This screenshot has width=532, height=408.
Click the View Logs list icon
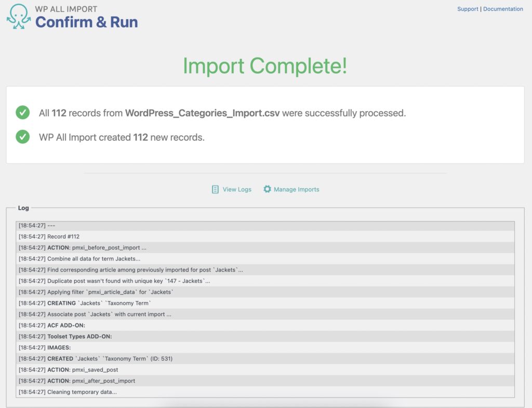coord(215,189)
